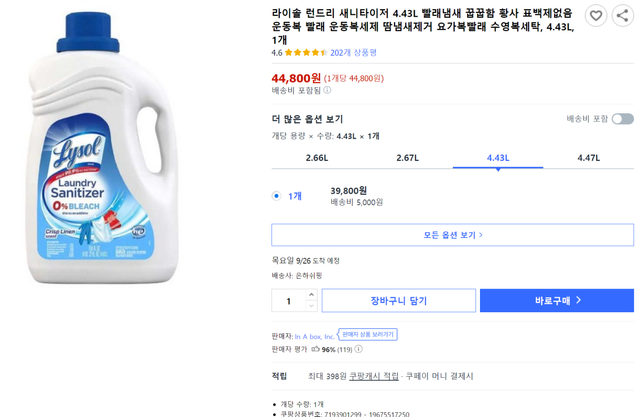This screenshot has height=417, width=640.
Task: Click the info icon beside 배송비 포함됨
Action: [327, 91]
